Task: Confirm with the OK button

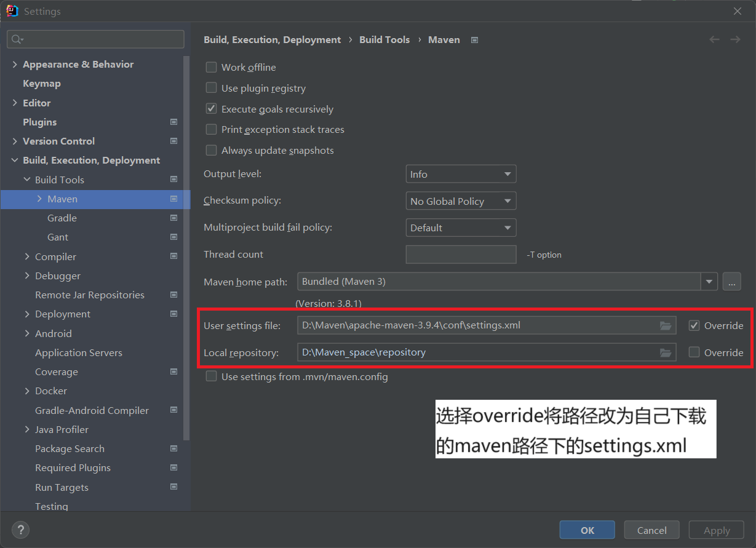Action: pyautogui.click(x=587, y=530)
